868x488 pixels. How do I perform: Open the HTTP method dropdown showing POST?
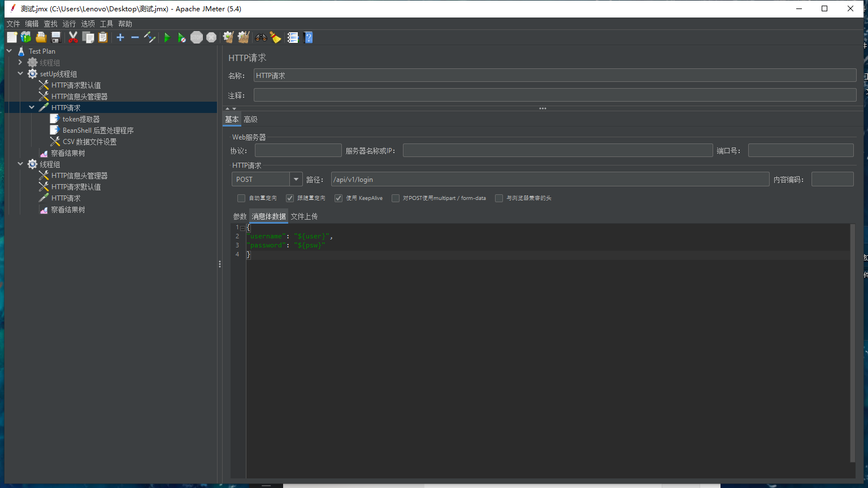(x=296, y=178)
